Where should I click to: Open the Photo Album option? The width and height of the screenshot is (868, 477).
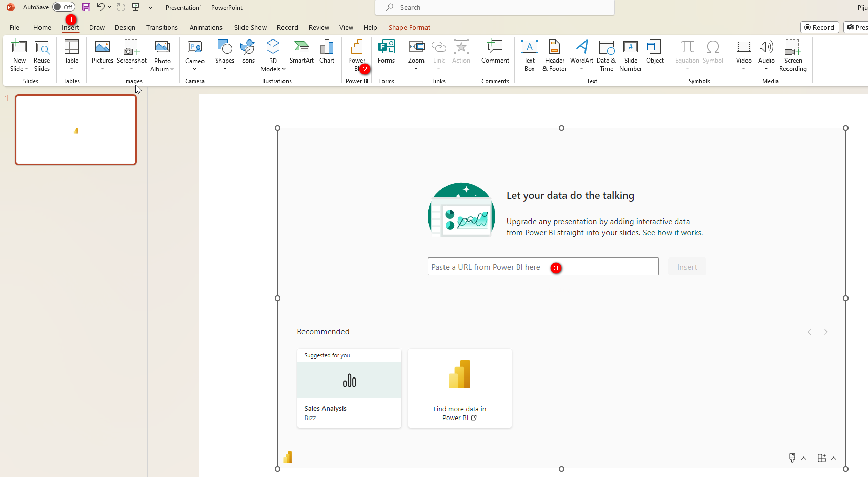click(x=162, y=55)
